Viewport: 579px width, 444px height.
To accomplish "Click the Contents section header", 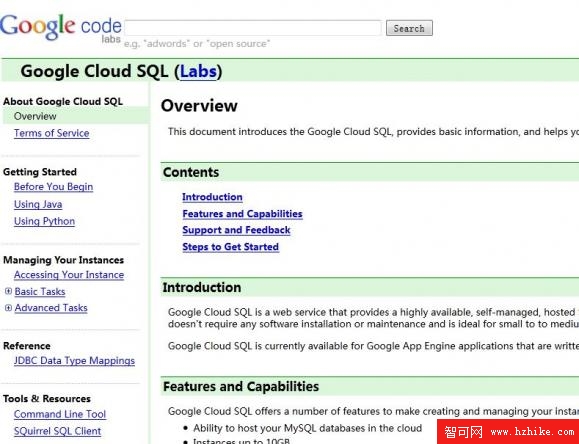I will (x=370, y=172).
